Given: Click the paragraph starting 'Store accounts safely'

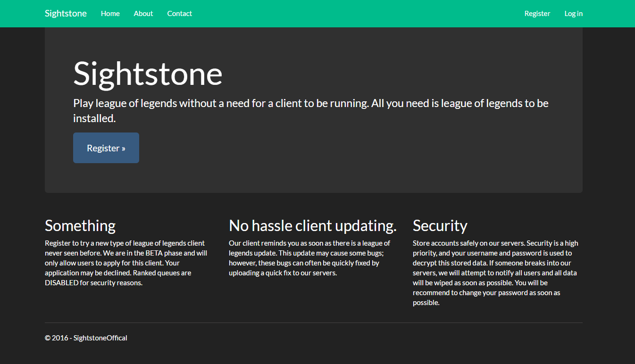Looking at the screenshot, I should coord(495,273).
